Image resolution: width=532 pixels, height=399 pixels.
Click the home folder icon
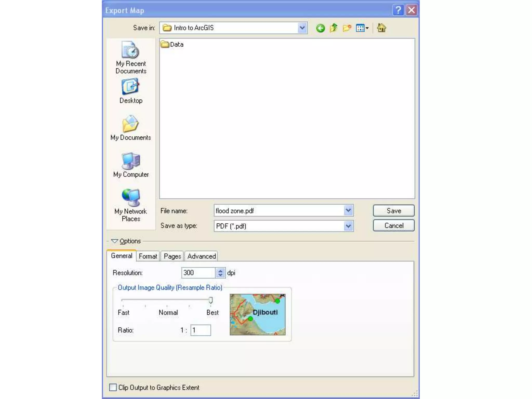point(381,28)
